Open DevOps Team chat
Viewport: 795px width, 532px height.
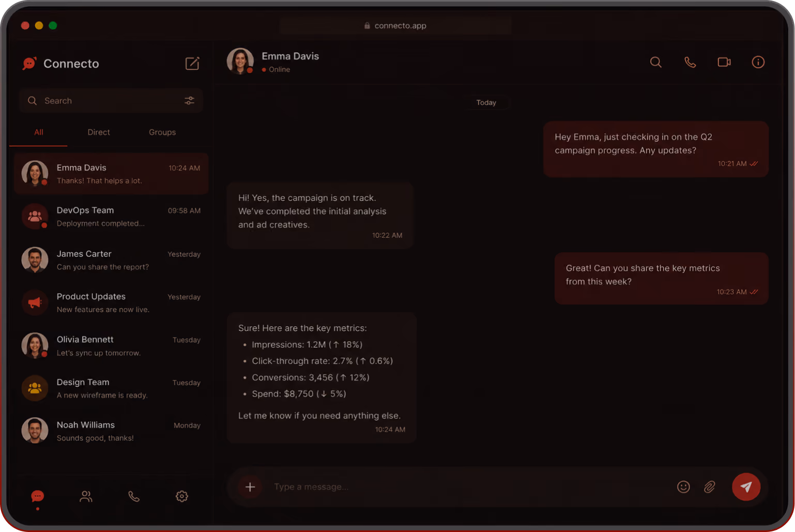(111, 217)
